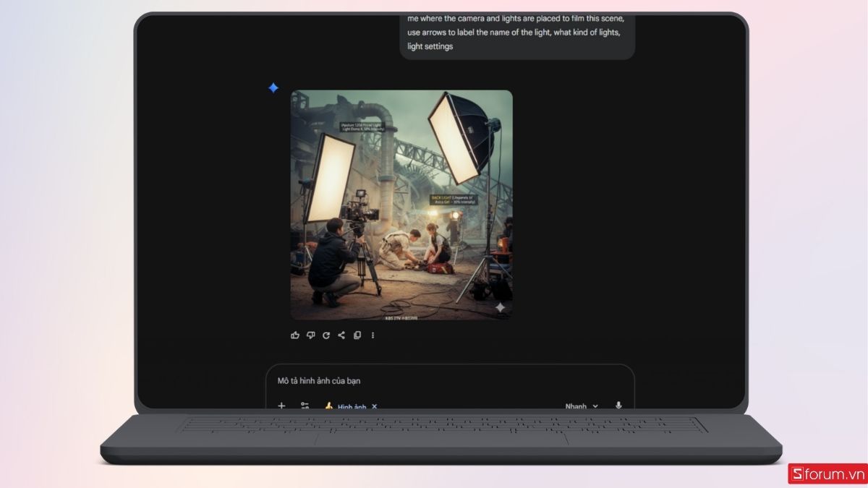Viewport: 868px width, 488px height.
Task: Share the response using the share icon
Action: pyautogui.click(x=341, y=335)
